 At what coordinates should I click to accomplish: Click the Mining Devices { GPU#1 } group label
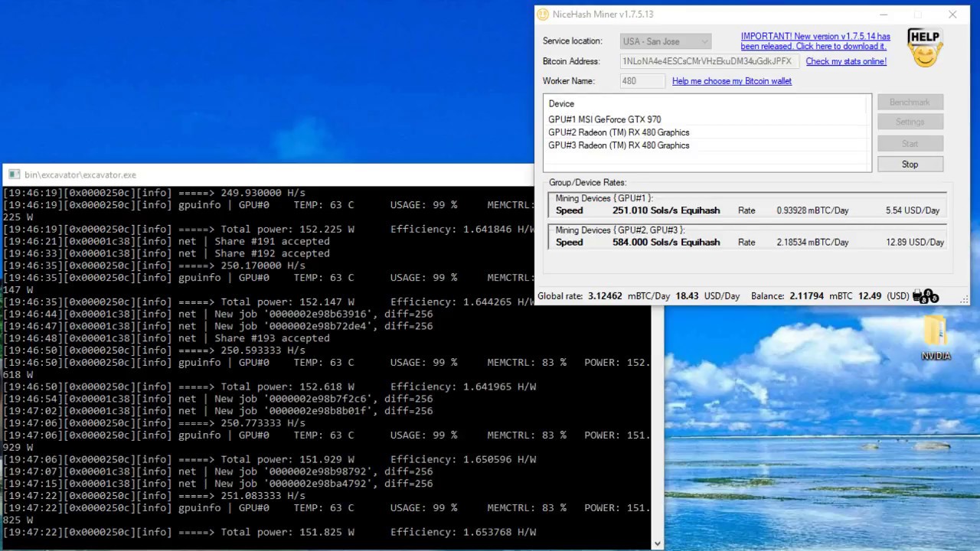pos(604,198)
